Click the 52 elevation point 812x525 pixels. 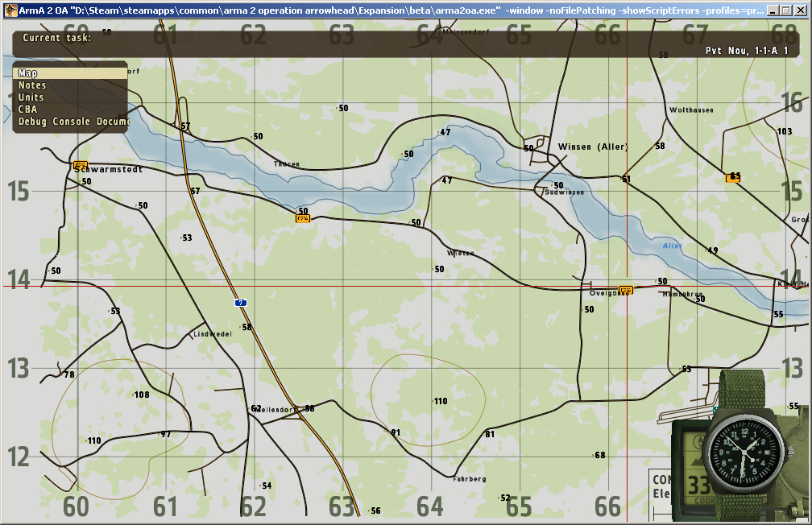(505, 498)
